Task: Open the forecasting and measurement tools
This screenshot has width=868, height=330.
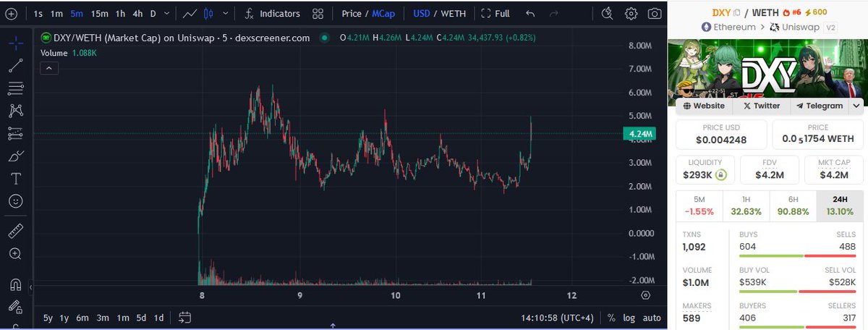Action: [x=15, y=133]
